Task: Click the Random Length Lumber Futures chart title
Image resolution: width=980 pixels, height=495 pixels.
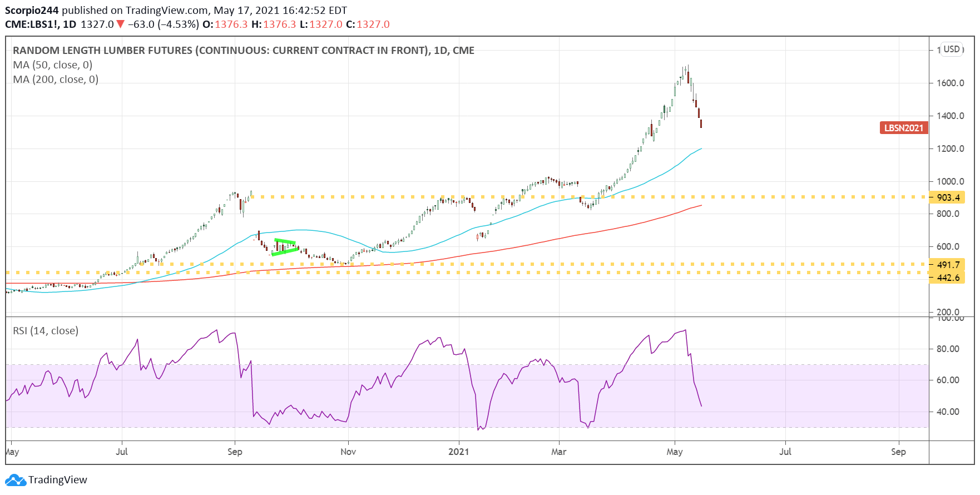Action: click(x=244, y=51)
